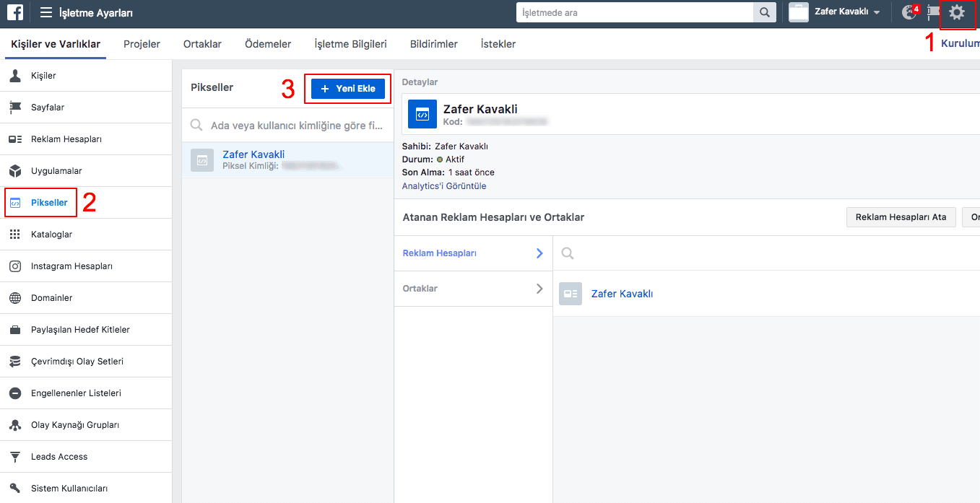
Task: Open the Ortaklar tab in top navigation
Action: pyautogui.click(x=202, y=44)
